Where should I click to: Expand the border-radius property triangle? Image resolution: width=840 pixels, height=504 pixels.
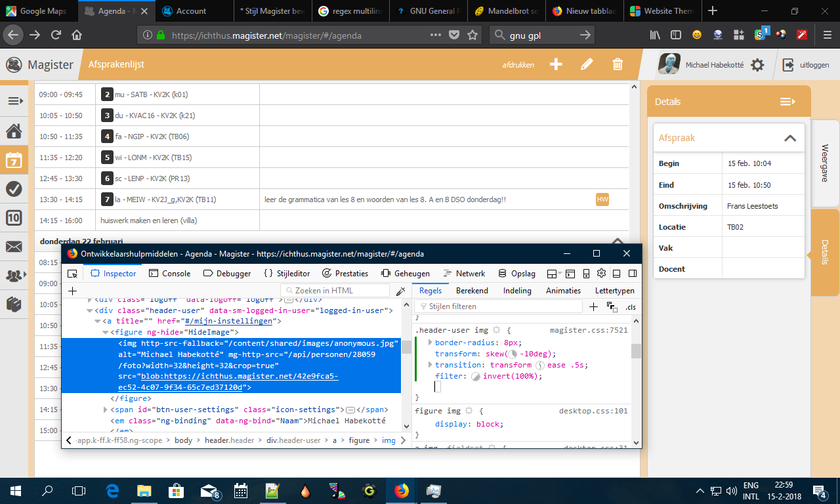(x=430, y=343)
